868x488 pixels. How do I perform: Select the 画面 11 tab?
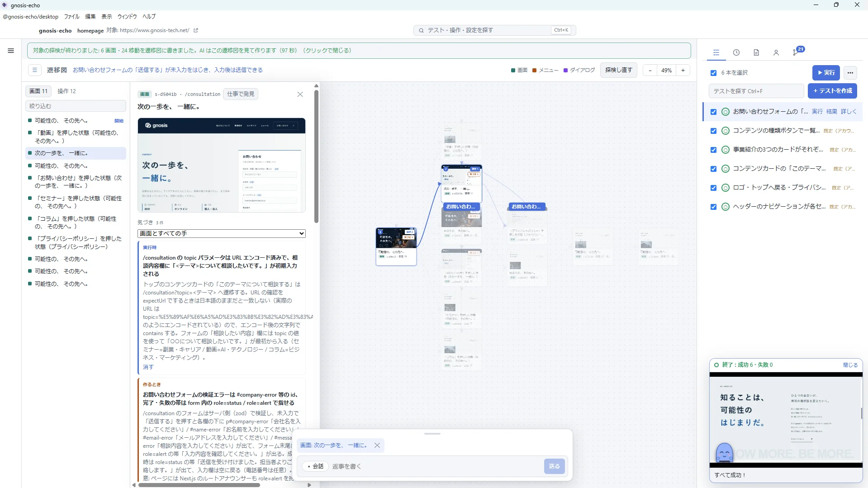pos(38,91)
